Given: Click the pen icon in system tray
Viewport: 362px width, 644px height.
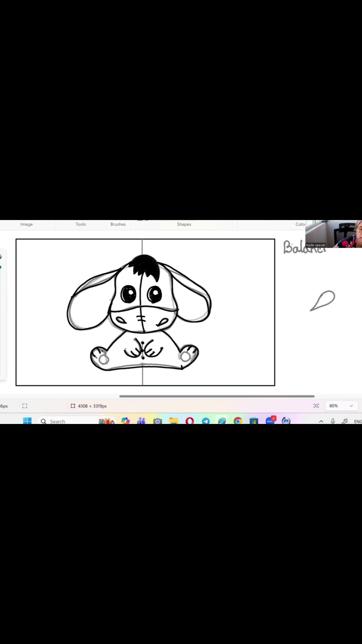Looking at the screenshot, I should coord(345,421).
